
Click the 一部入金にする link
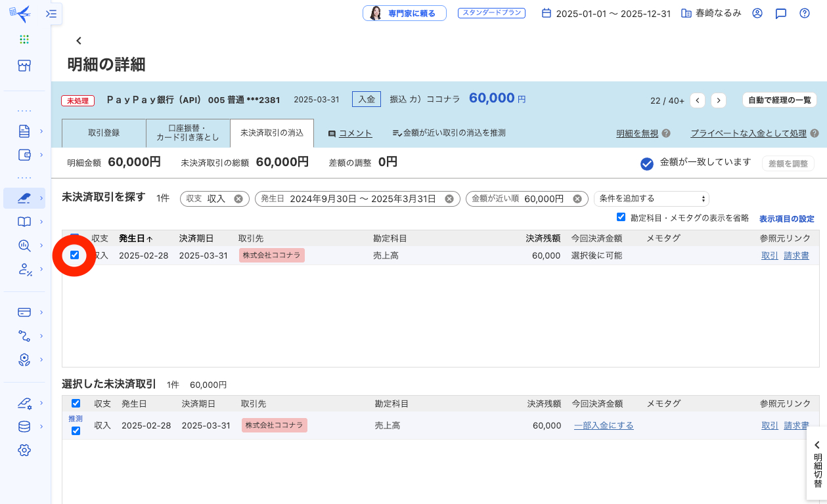click(x=604, y=425)
